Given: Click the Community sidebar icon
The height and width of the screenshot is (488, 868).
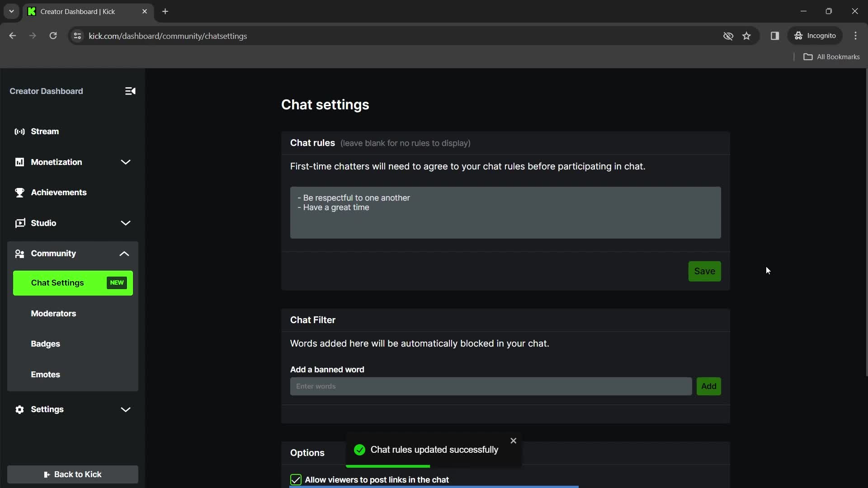Looking at the screenshot, I should 20,253.
